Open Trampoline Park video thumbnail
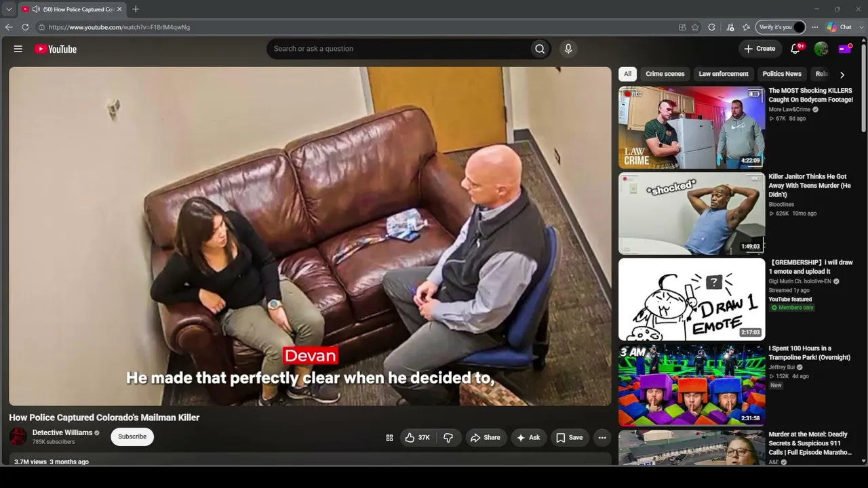The width and height of the screenshot is (868, 488). tap(692, 386)
